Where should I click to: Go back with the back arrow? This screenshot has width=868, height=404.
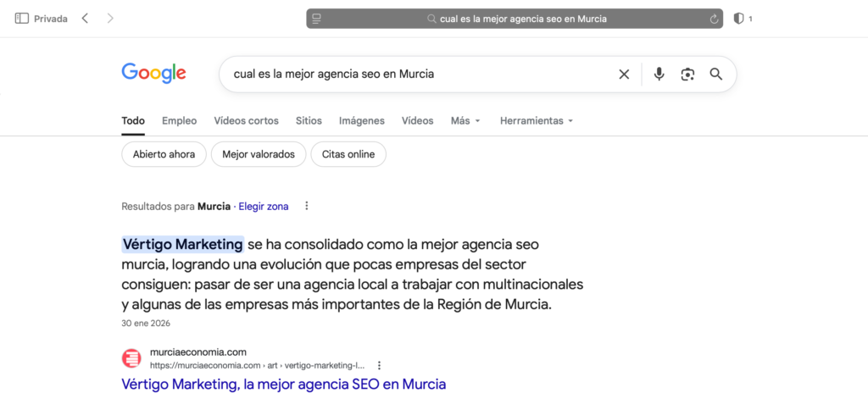(85, 19)
